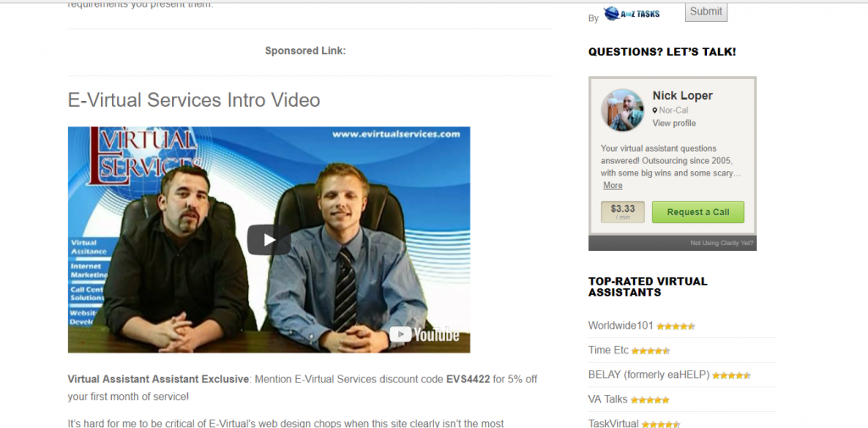Image resolution: width=868 pixels, height=428 pixels.
Task: Click Nick Loper profile photo
Action: point(623,109)
